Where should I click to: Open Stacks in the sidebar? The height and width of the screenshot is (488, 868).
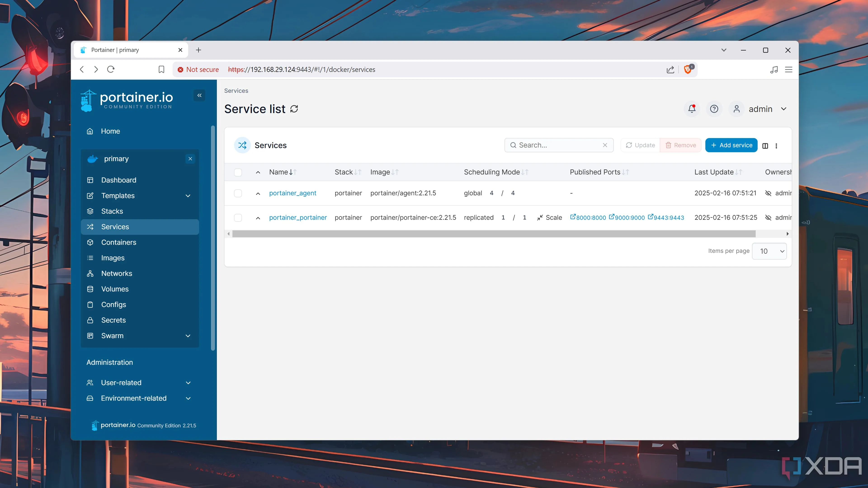coord(112,211)
